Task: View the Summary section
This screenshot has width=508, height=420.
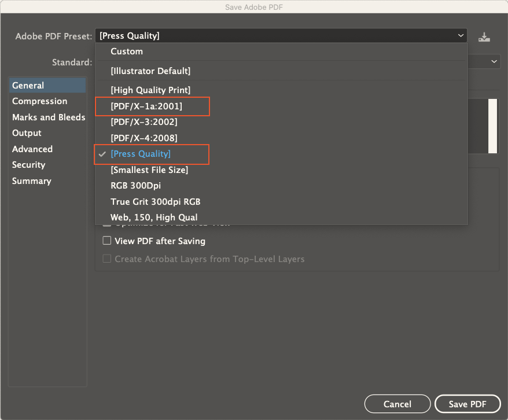Action: (47, 180)
